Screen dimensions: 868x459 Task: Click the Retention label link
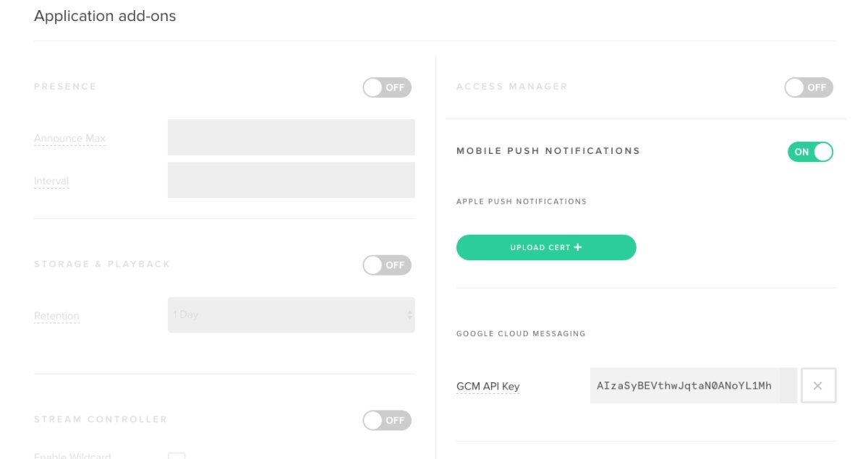56,316
